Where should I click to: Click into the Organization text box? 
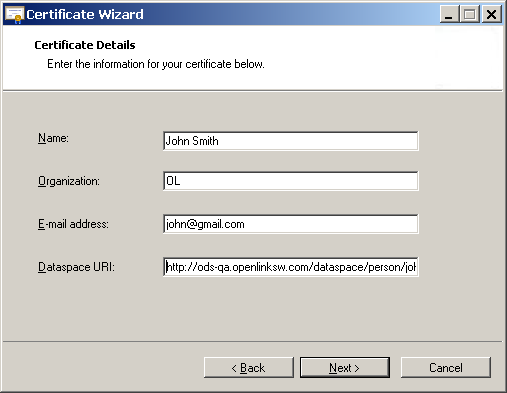[291, 181]
